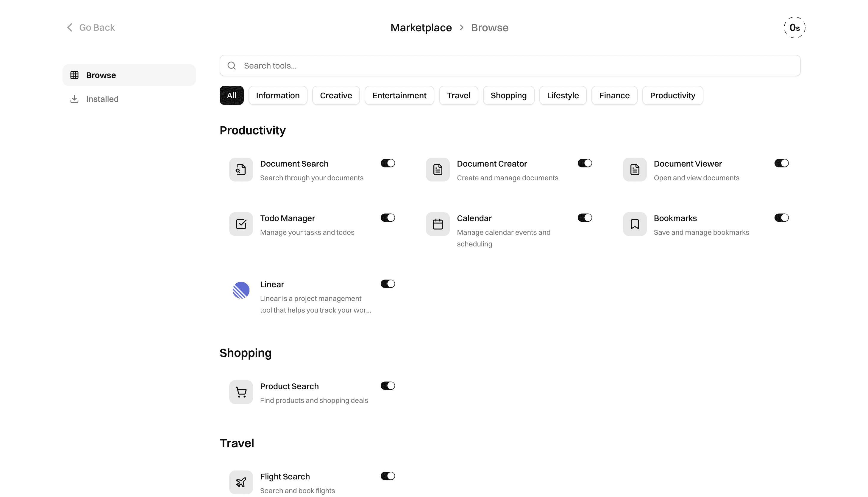Click the 0s timer indicator

794,27
